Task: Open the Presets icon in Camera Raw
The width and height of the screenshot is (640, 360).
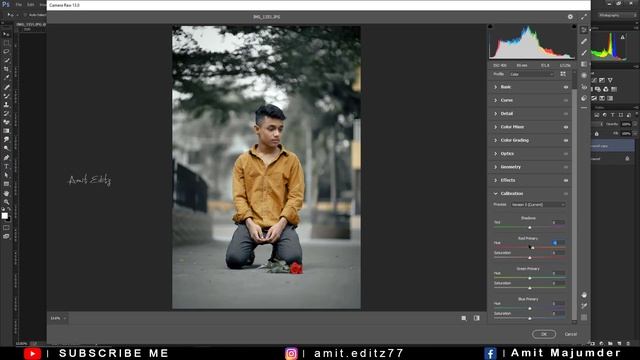Action: (x=584, y=98)
